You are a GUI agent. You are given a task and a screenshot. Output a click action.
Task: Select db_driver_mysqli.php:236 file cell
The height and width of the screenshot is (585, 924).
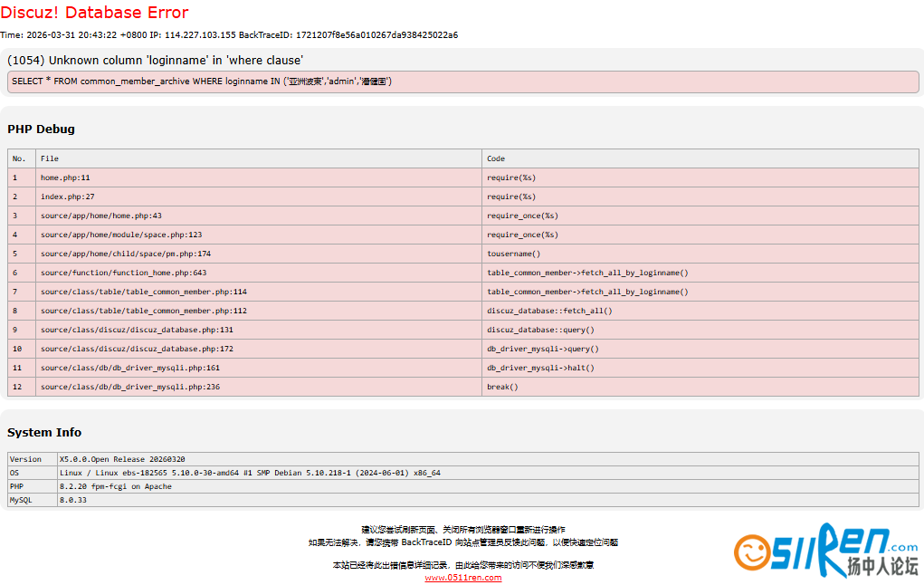pos(259,387)
